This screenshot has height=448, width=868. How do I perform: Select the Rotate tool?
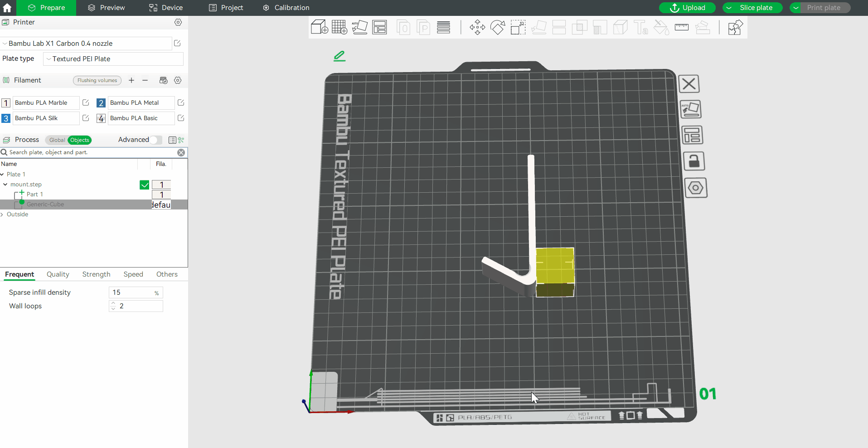(x=498, y=27)
